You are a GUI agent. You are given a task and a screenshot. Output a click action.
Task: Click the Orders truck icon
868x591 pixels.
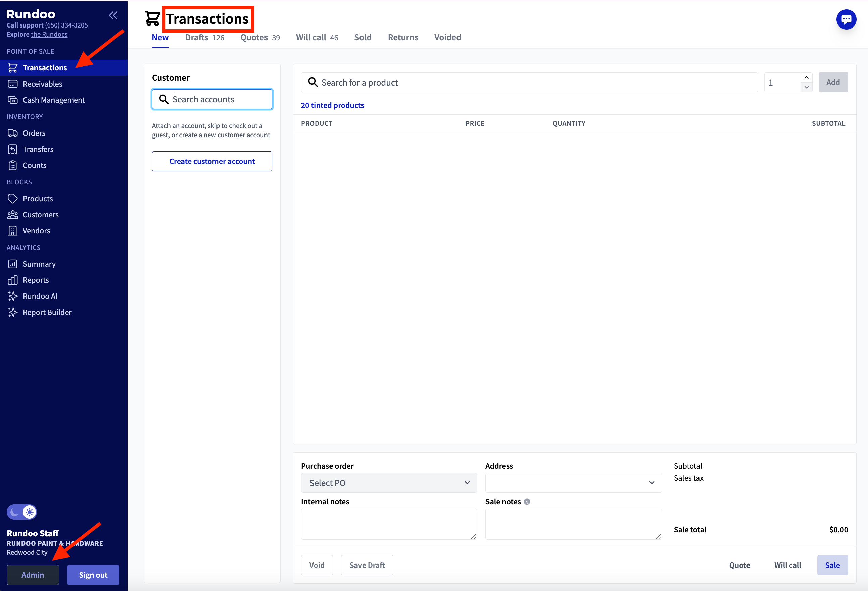pyautogui.click(x=13, y=133)
